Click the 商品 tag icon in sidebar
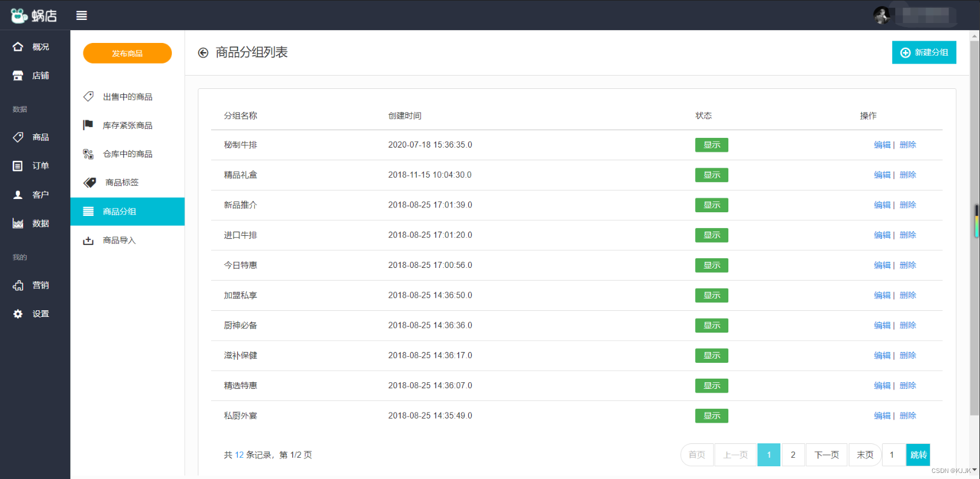980x479 pixels. [x=18, y=137]
